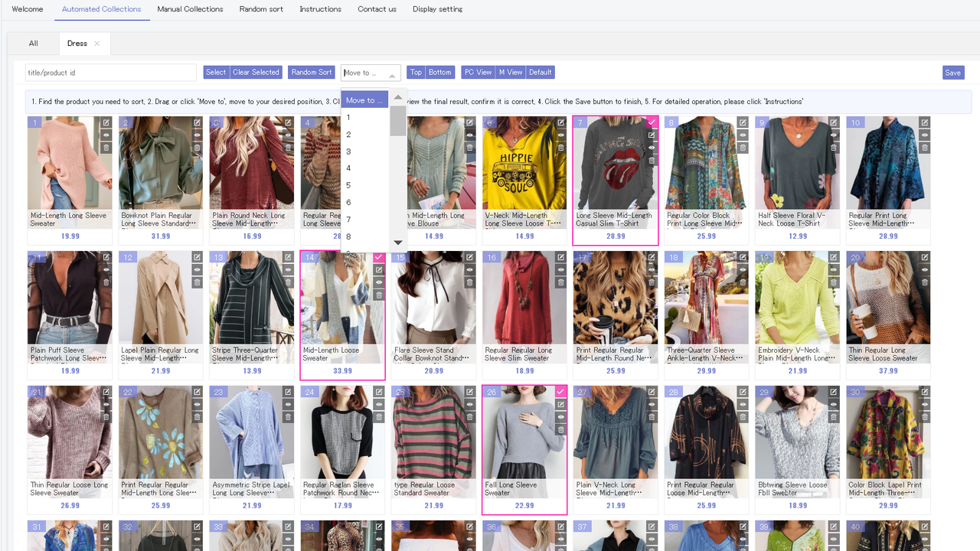
Task: Focus the title/product id search field
Action: click(x=111, y=73)
